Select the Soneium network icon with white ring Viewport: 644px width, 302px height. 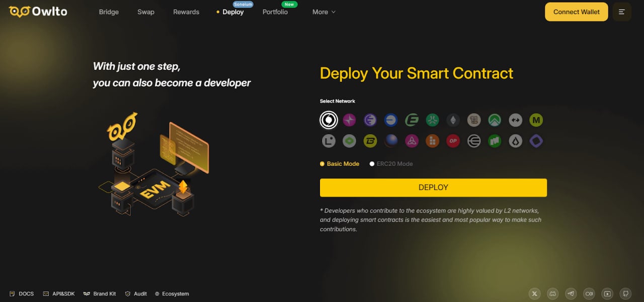[329, 120]
